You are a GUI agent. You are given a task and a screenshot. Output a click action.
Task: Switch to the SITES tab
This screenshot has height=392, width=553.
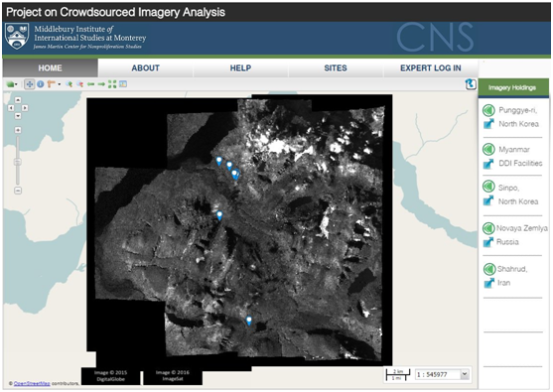336,68
